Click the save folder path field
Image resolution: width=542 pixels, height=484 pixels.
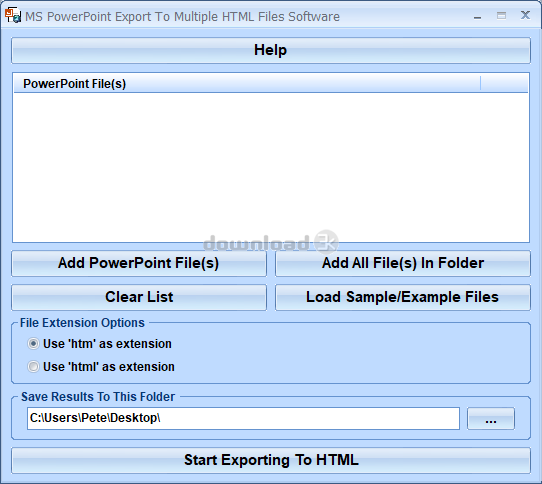coord(243,419)
